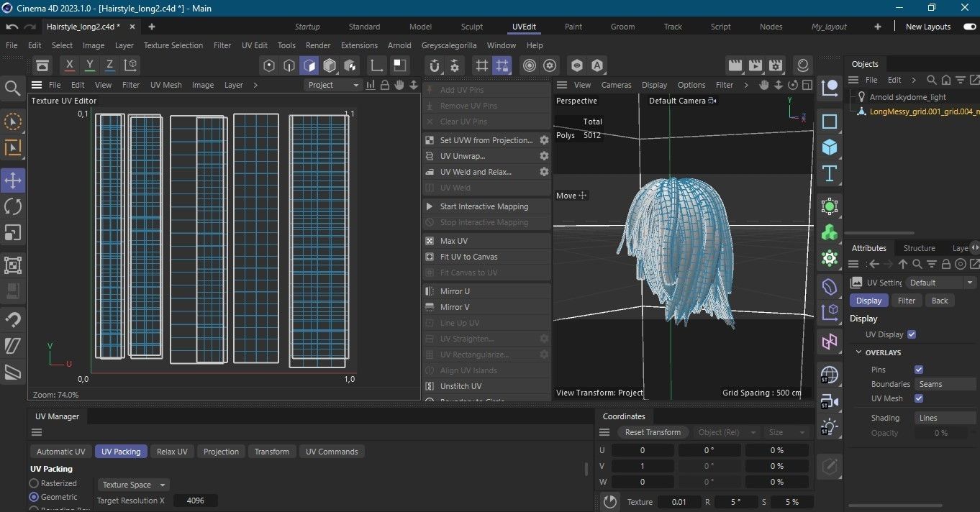Click the search magnifier in left toolbar
The width and height of the screenshot is (980, 512).
coord(13,88)
